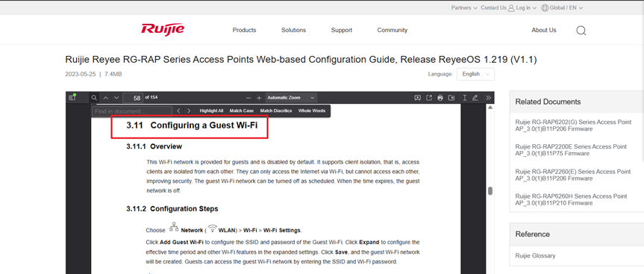Find previous match arrow
The width and height of the screenshot is (644, 274).
(x=178, y=111)
